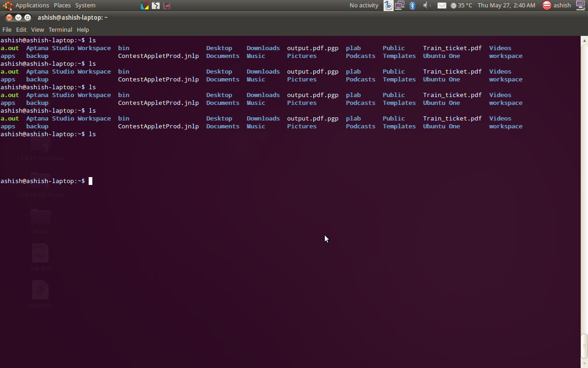588x368 pixels.
Task: Open the network connections indicator
Action: pyautogui.click(x=400, y=6)
